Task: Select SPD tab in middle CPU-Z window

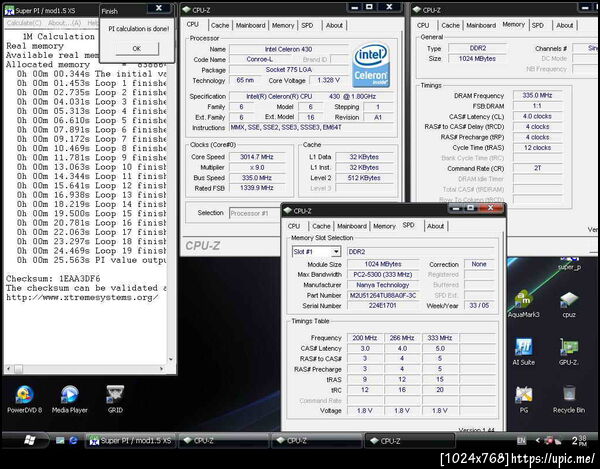Action: 307,25
